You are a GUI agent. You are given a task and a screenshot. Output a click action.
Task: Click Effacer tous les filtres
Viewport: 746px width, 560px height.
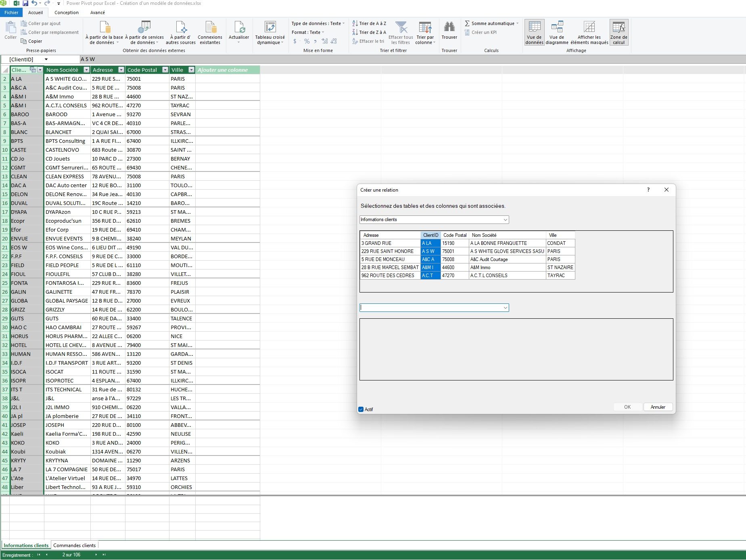click(401, 33)
